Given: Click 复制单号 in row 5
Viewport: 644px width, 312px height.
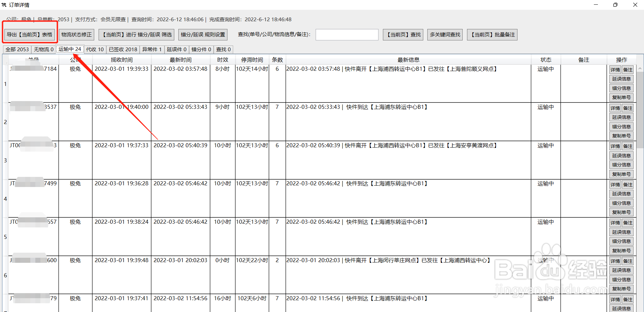Looking at the screenshot, I should click(x=621, y=251).
